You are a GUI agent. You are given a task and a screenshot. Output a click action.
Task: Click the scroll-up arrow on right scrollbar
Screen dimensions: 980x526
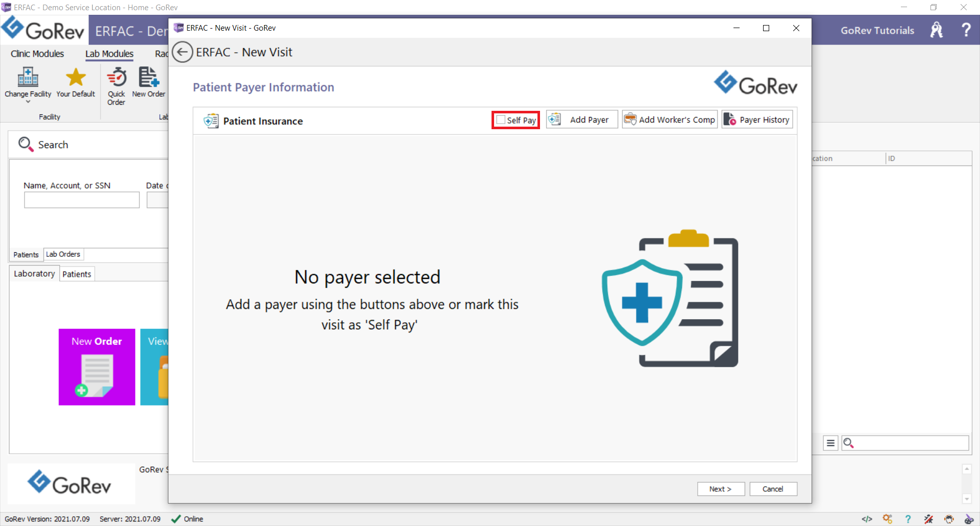click(x=967, y=469)
